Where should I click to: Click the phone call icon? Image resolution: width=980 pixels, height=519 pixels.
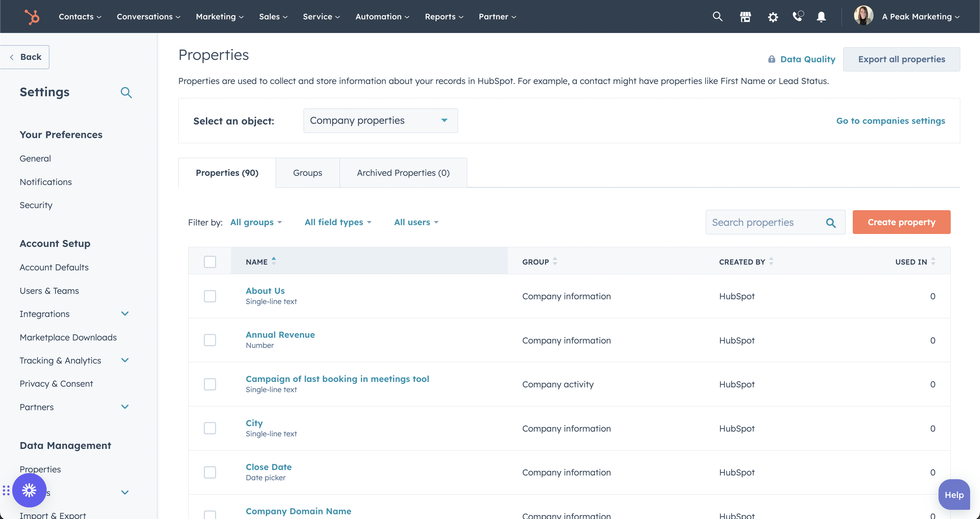coord(799,17)
